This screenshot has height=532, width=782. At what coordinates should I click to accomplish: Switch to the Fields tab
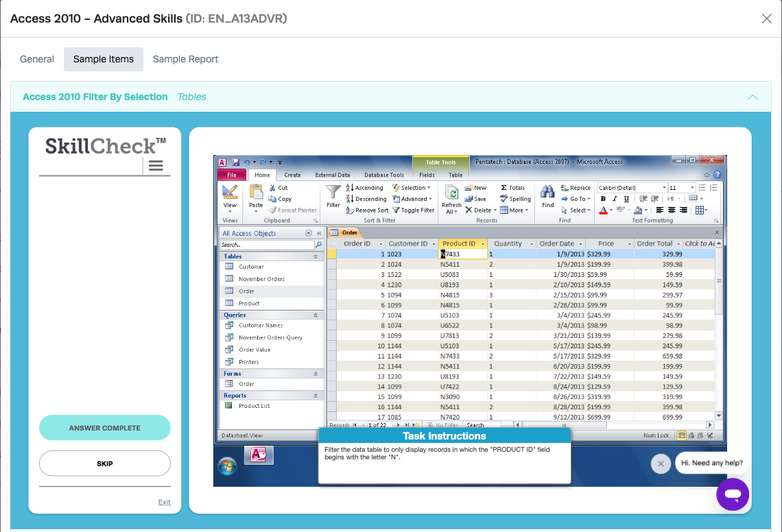(427, 175)
